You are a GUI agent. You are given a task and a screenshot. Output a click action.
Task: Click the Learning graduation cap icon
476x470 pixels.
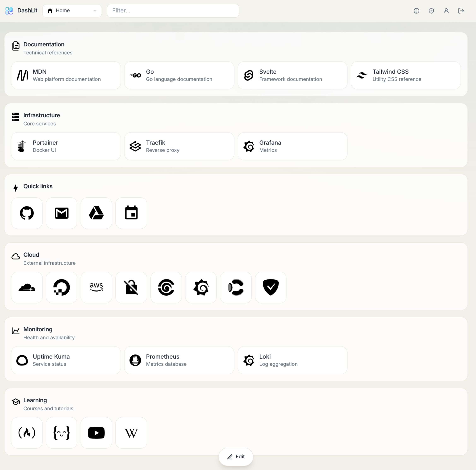click(x=16, y=402)
